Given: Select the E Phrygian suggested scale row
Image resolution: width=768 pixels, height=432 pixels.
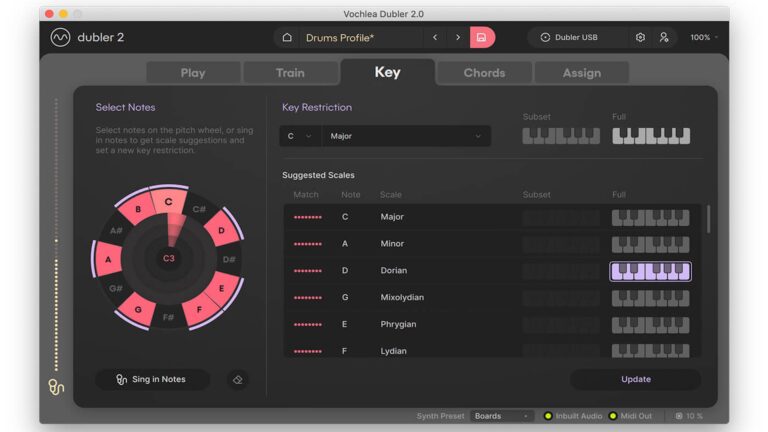Looking at the screenshot, I should tap(492, 325).
